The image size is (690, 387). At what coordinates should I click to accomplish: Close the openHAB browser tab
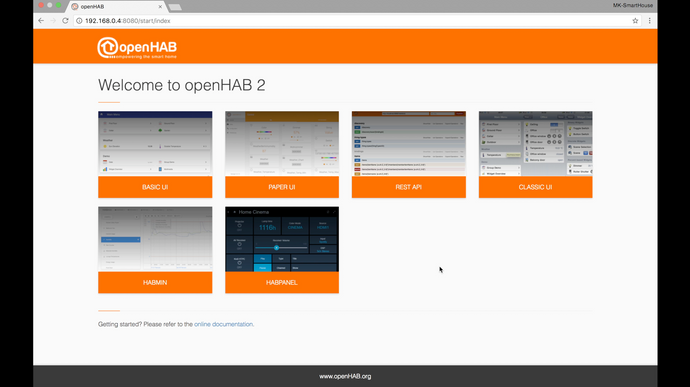coord(160,7)
